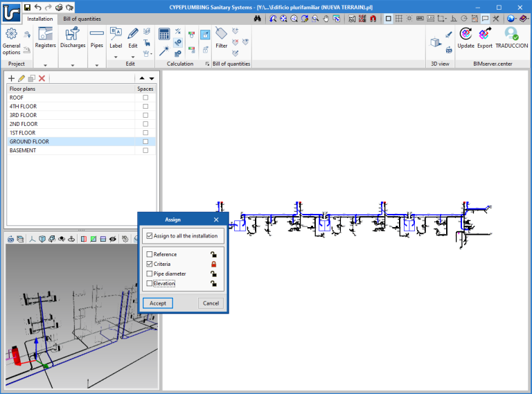Switch to the Bill of quantities tab
The width and height of the screenshot is (532, 394).
(82, 19)
